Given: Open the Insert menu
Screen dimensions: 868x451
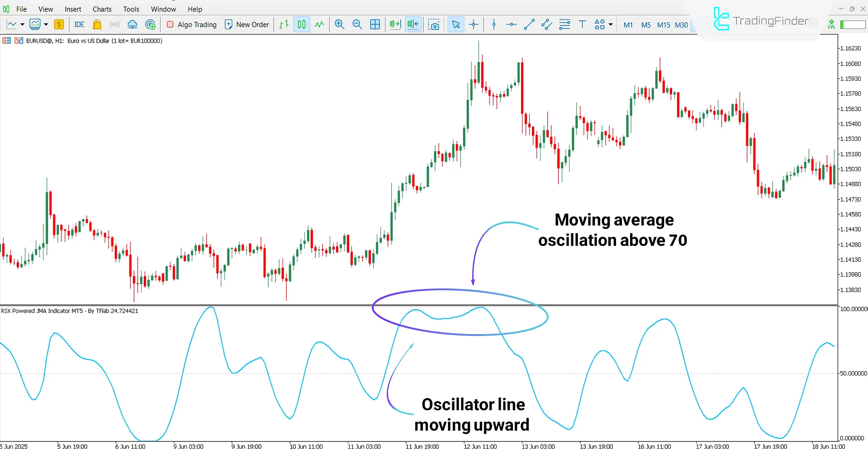Looking at the screenshot, I should (x=73, y=9).
